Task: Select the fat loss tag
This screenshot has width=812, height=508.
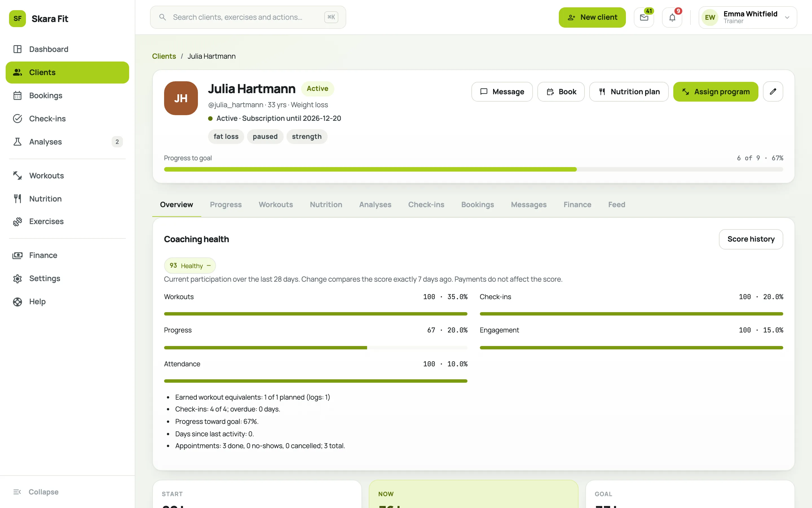Action: (x=226, y=136)
